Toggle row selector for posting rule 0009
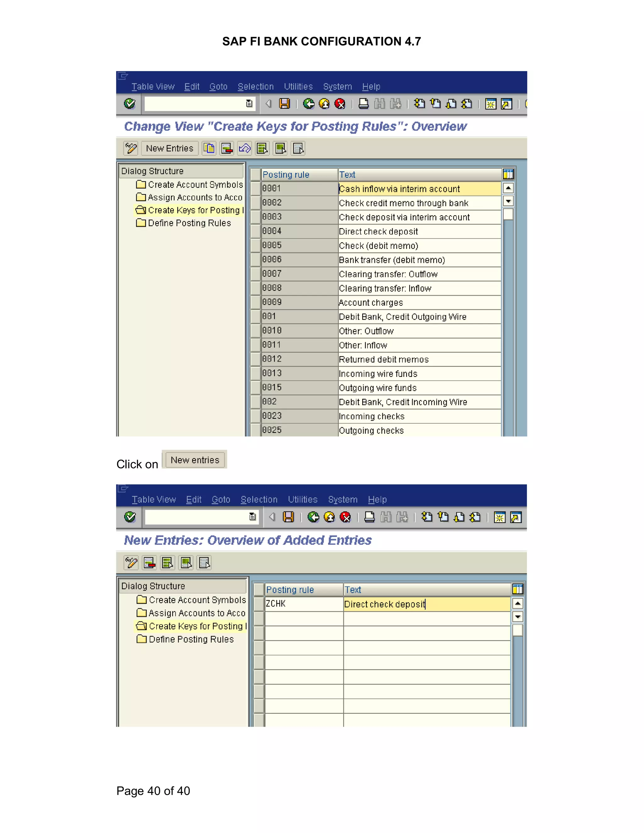Screen dimensions: 644x833 point(256,302)
